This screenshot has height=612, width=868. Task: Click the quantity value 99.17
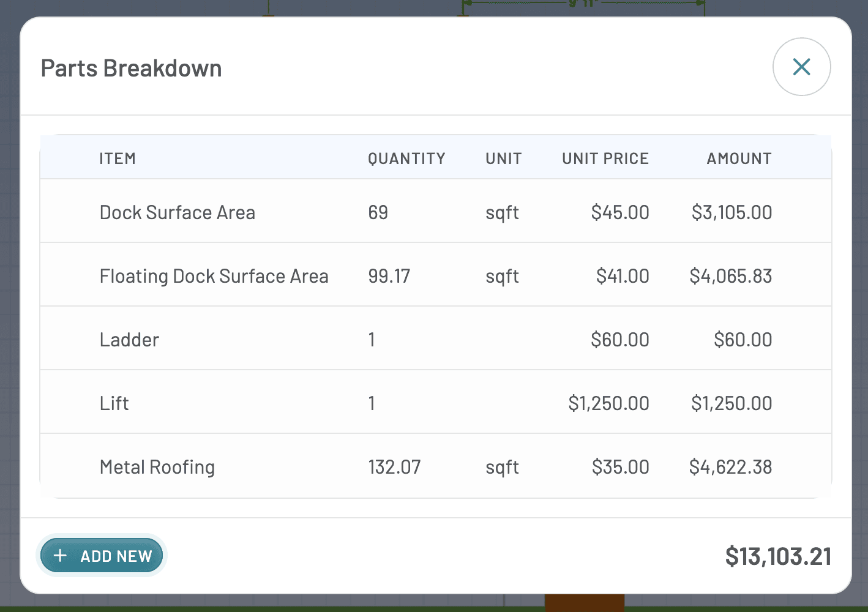389,276
